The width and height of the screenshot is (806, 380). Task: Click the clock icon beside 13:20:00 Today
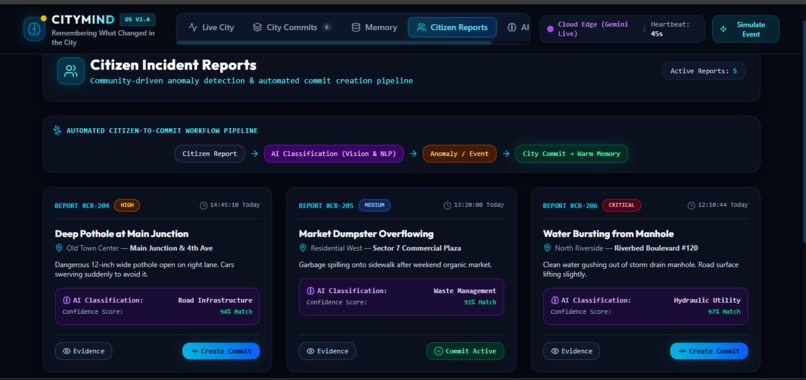coord(448,206)
